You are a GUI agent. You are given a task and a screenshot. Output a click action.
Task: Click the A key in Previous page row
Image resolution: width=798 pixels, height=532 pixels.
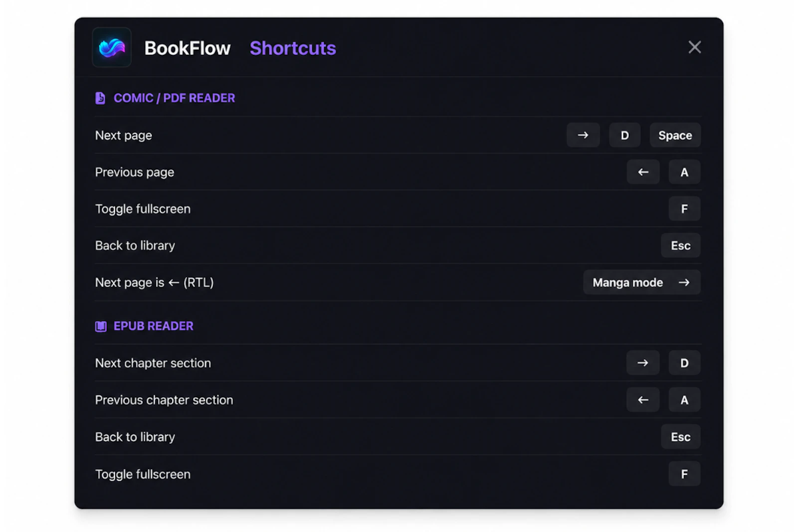coord(684,172)
